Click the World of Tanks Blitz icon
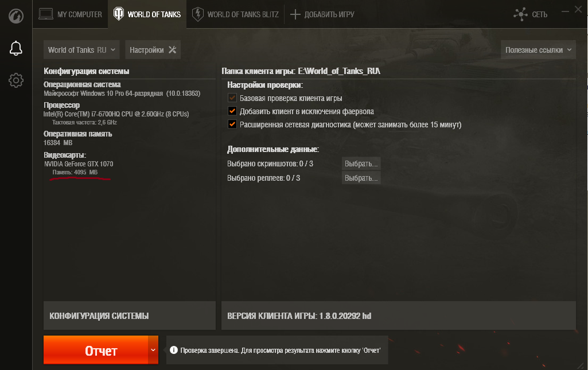The height and width of the screenshot is (370, 588). click(x=197, y=14)
